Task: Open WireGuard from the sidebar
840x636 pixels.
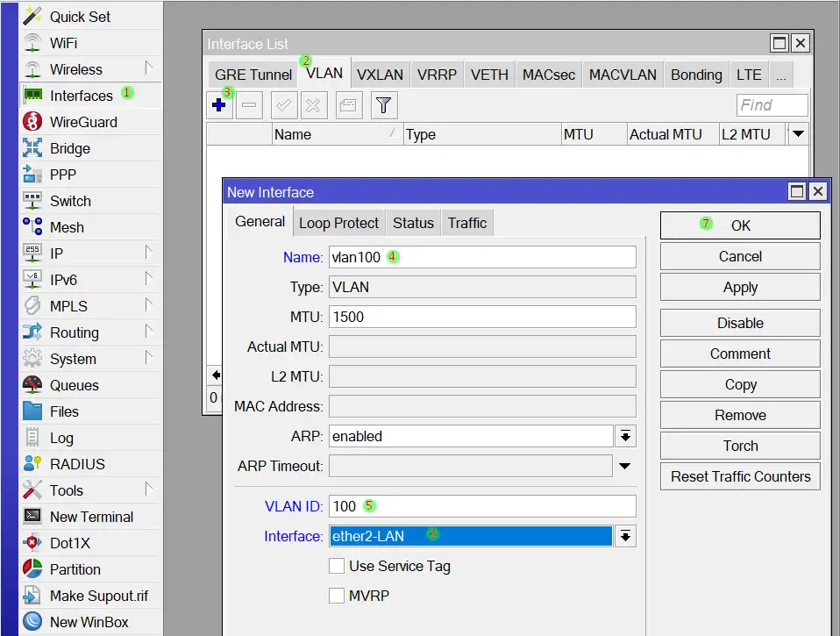Action: click(83, 122)
